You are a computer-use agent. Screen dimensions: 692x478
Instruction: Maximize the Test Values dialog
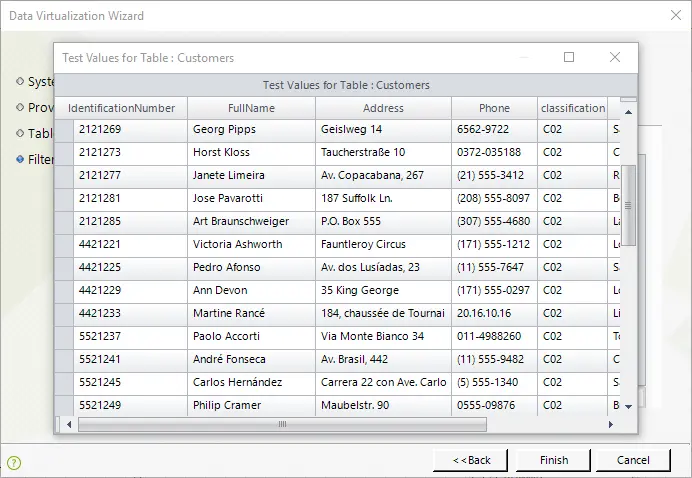pos(569,57)
